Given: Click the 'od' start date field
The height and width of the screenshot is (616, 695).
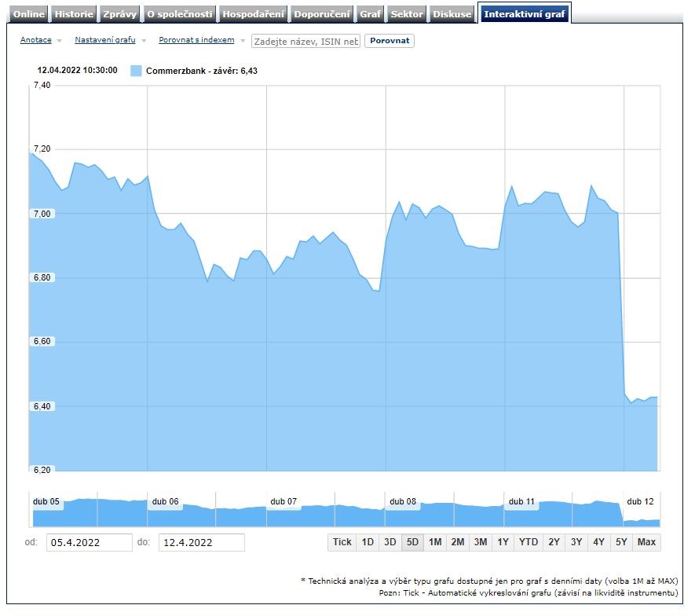Looking at the screenshot, I should point(90,542).
